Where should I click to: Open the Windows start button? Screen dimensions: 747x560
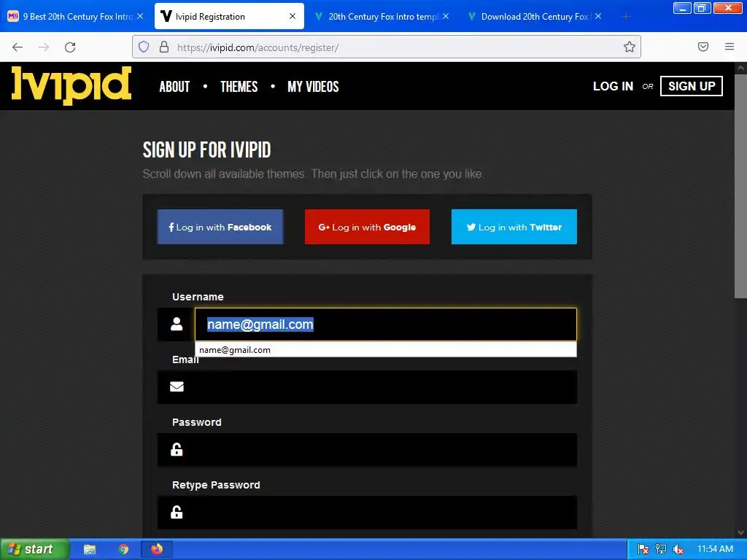(35, 550)
